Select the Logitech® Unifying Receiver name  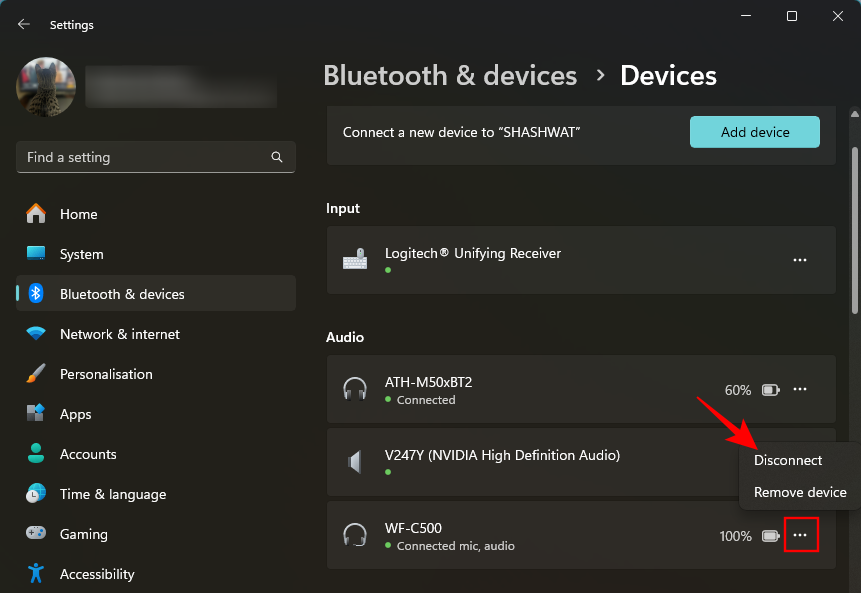[x=473, y=253]
